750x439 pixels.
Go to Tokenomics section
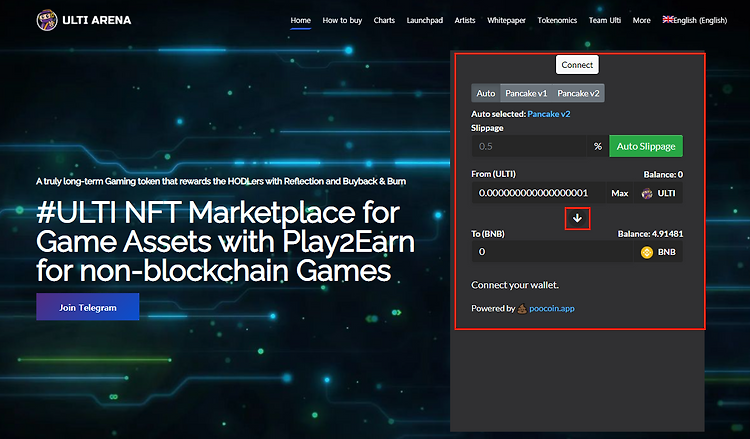[557, 20]
